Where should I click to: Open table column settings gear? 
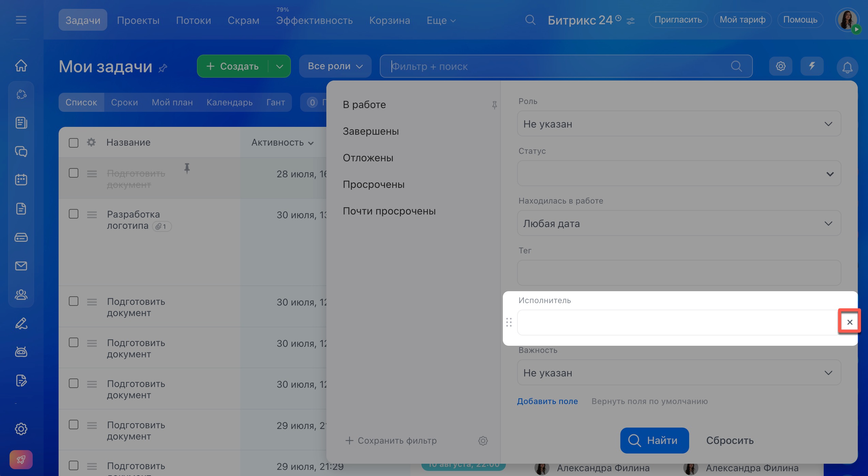(91, 142)
